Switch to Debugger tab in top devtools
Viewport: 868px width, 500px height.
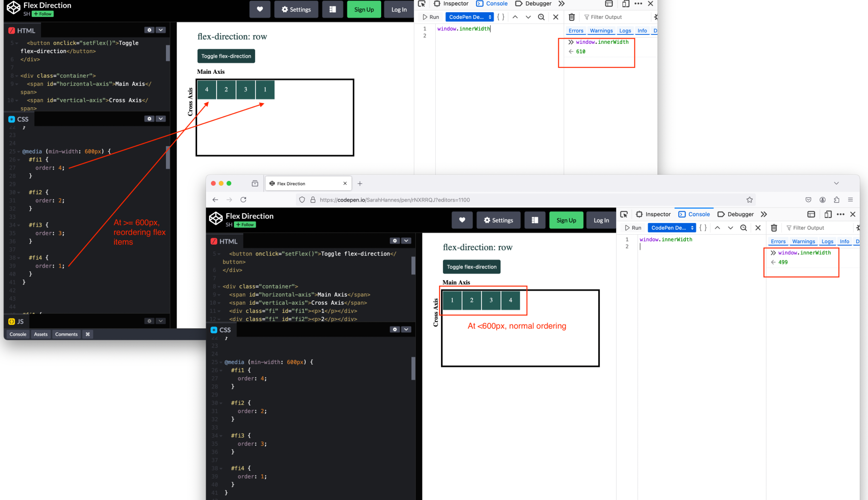(x=533, y=4)
